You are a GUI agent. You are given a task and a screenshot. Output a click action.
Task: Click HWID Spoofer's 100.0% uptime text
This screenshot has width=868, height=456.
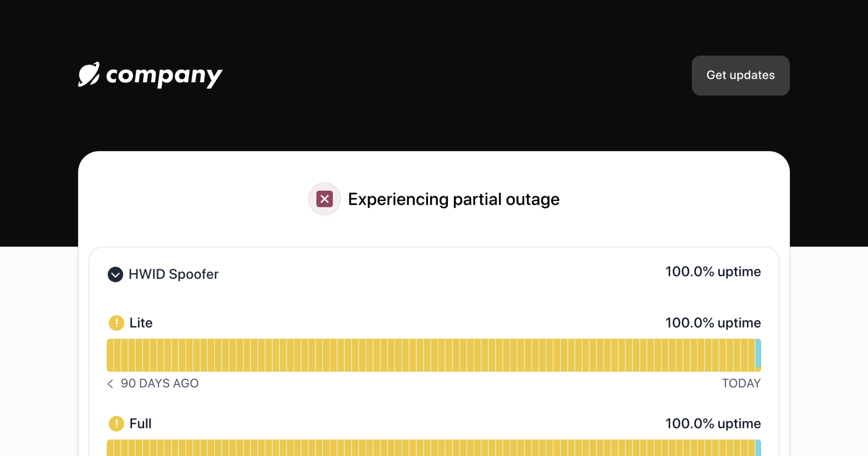713,272
